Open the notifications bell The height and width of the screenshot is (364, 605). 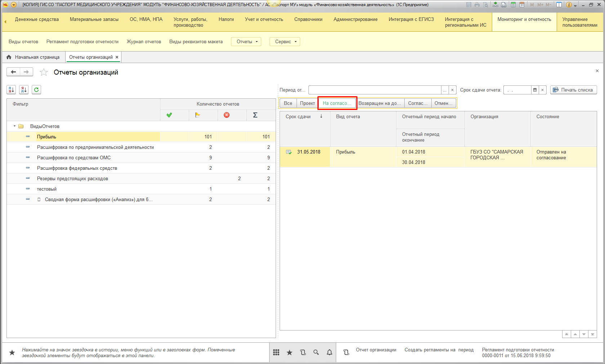click(329, 352)
